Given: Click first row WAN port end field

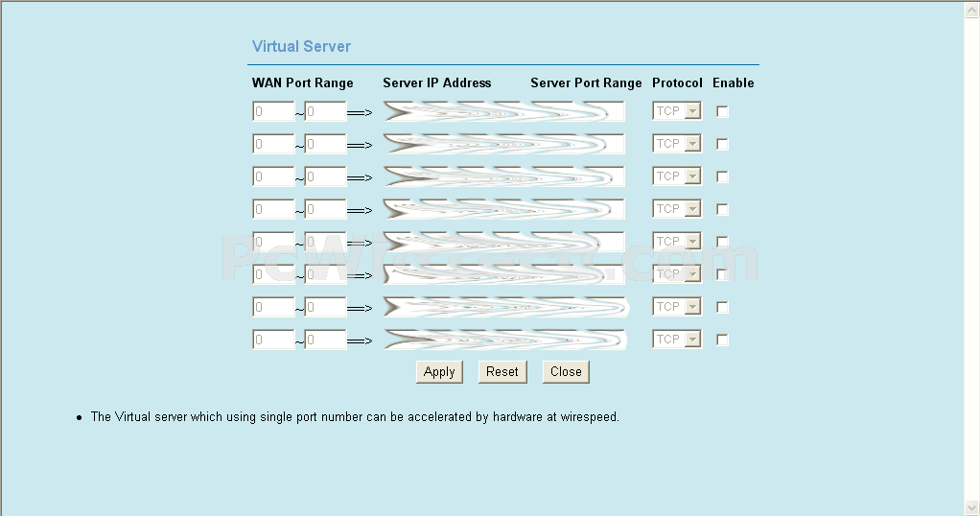Looking at the screenshot, I should (x=325, y=112).
